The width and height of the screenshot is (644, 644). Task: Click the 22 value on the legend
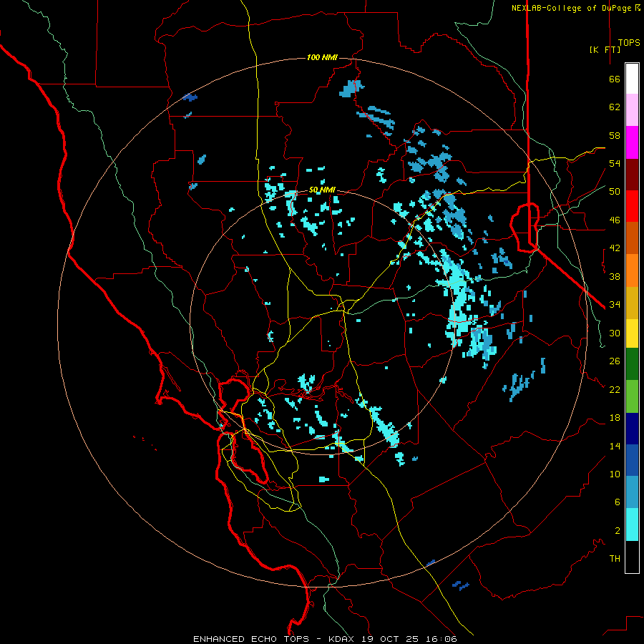coord(615,389)
